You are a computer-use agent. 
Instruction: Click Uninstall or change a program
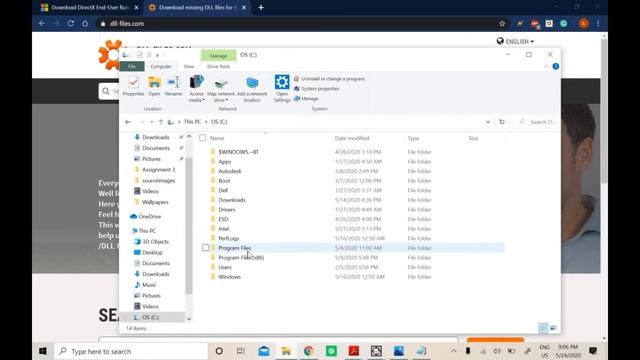tap(329, 79)
